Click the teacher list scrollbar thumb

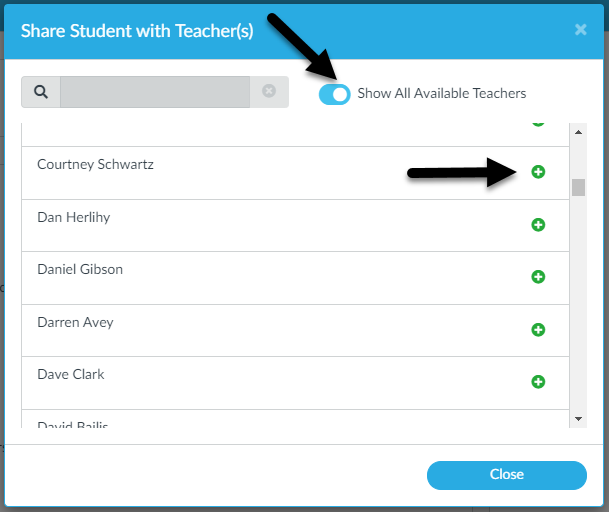coord(578,187)
